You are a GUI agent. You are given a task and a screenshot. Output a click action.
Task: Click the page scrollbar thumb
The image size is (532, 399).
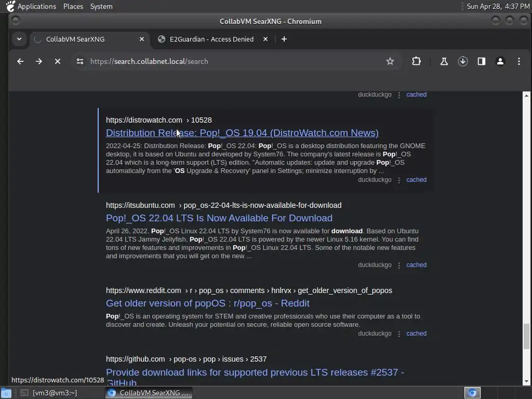pyautogui.click(x=526, y=336)
